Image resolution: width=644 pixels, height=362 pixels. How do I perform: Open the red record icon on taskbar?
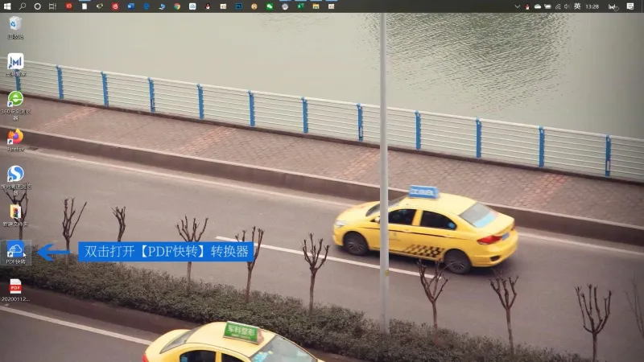[x=68, y=6]
